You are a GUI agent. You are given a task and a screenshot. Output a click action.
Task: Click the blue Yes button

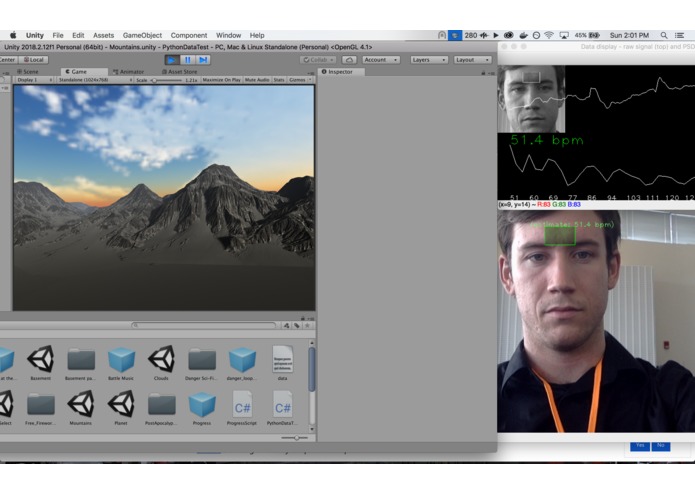(640, 446)
